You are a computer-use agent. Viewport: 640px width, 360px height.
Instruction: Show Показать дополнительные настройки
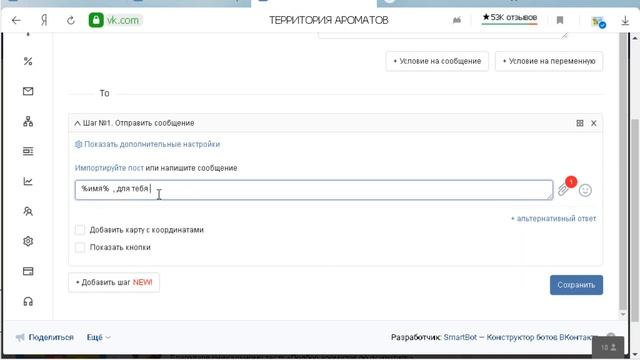(x=147, y=144)
